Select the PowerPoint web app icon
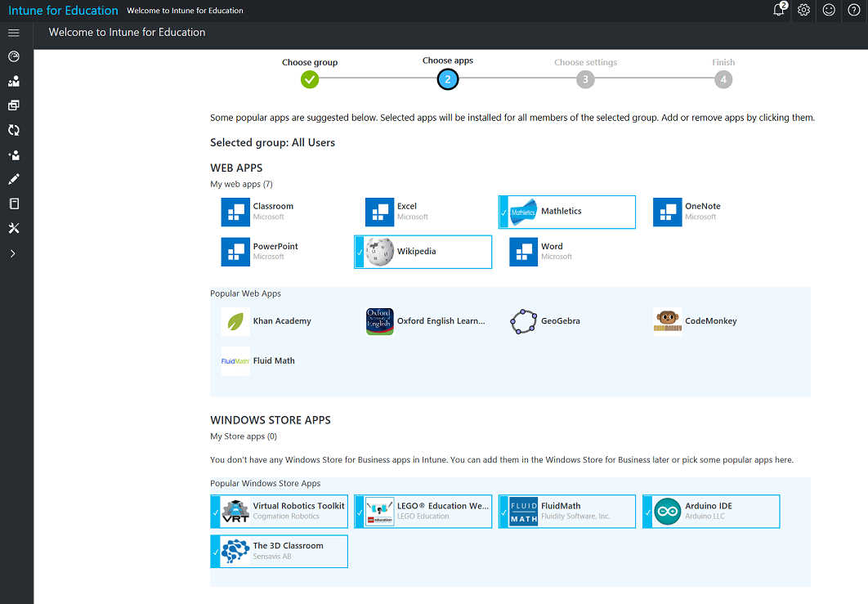Image resolution: width=868 pixels, height=604 pixels. pyautogui.click(x=235, y=252)
